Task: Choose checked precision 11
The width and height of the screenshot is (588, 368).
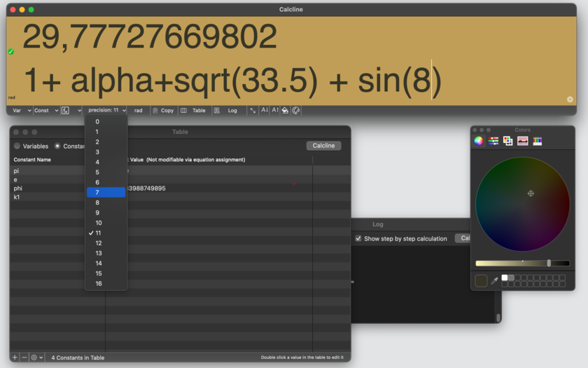Action: pyautogui.click(x=106, y=233)
